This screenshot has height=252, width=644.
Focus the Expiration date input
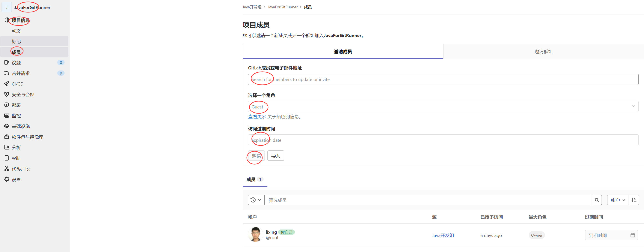tap(443, 140)
